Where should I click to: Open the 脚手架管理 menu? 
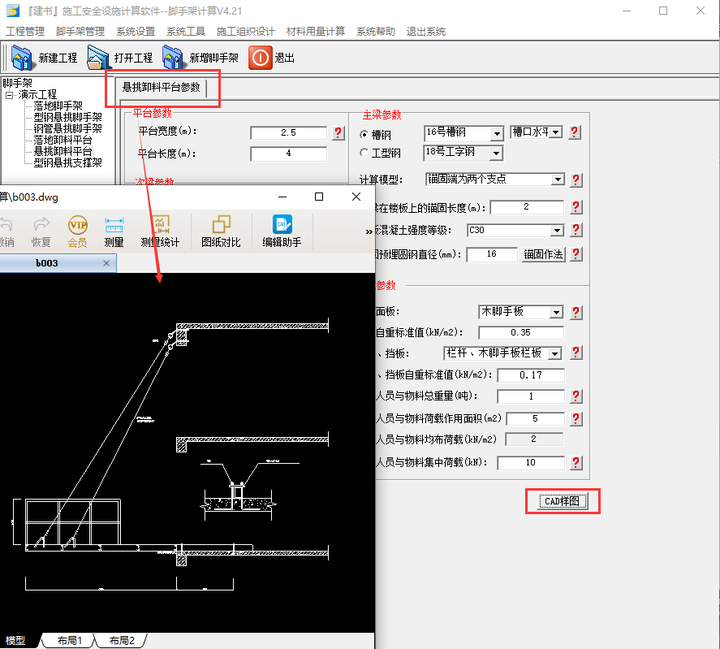tap(80, 31)
